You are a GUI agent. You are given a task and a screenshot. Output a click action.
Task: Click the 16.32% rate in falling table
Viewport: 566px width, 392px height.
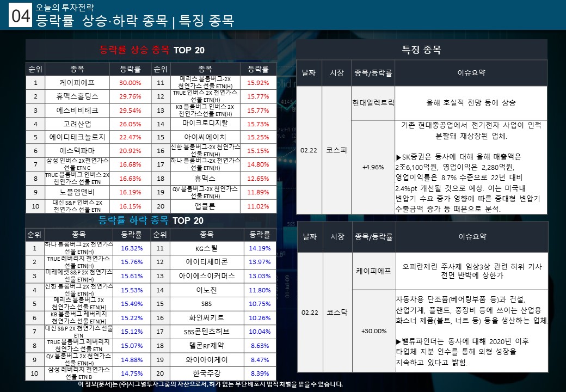coord(131,248)
